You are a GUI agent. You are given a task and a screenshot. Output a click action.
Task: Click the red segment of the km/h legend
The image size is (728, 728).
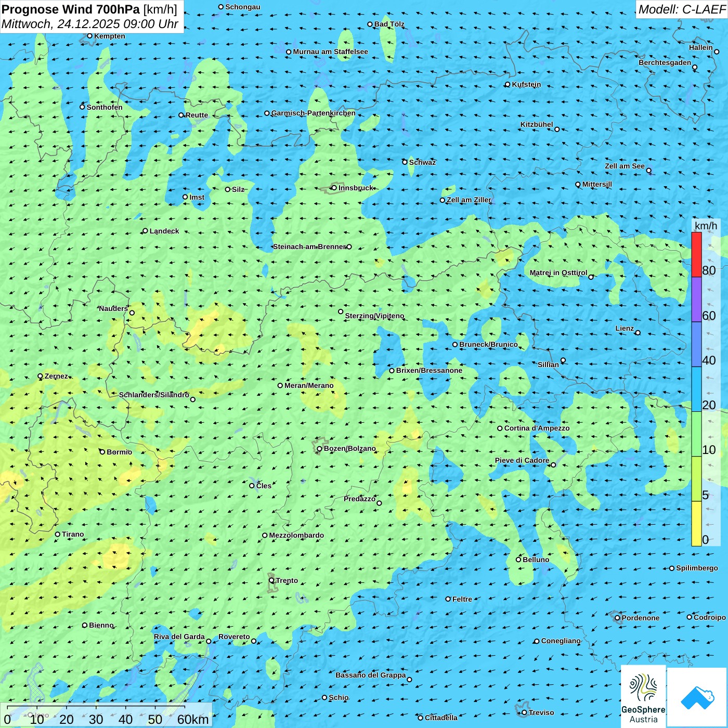pos(696,254)
